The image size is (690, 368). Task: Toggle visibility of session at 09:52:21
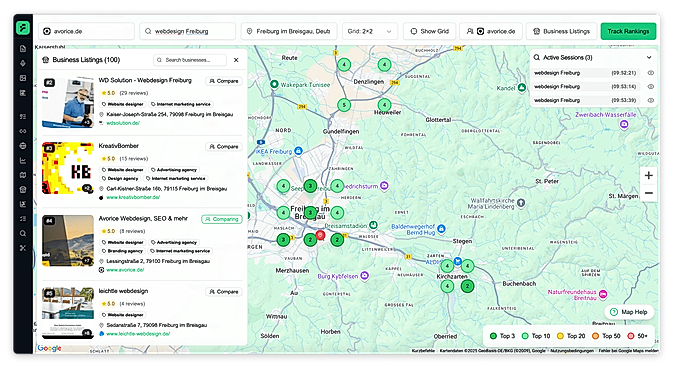click(x=650, y=73)
